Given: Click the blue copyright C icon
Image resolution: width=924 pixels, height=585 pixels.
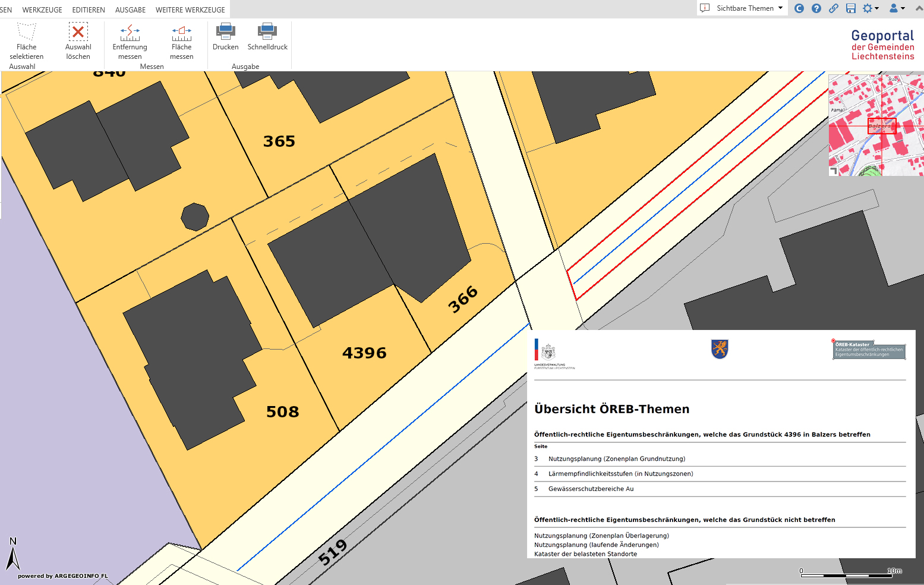Looking at the screenshot, I should pos(799,8).
